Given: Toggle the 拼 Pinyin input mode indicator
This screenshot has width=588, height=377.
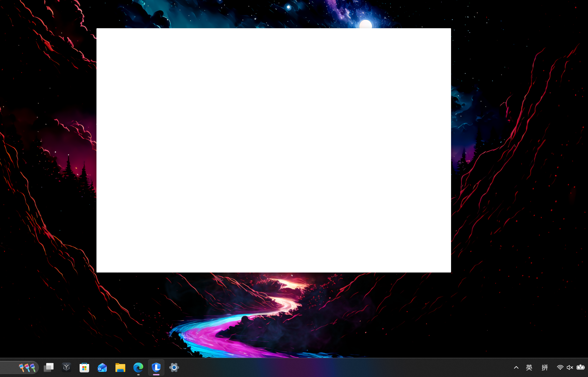Looking at the screenshot, I should point(545,368).
